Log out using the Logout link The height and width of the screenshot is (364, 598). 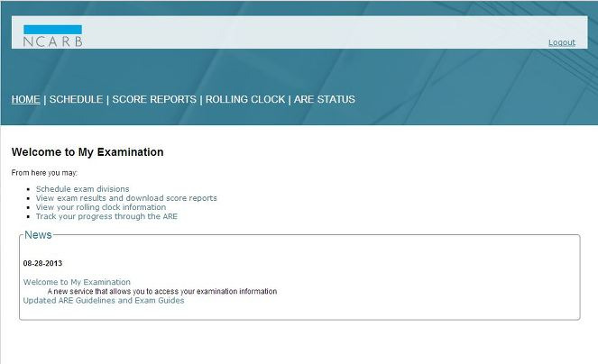(562, 42)
